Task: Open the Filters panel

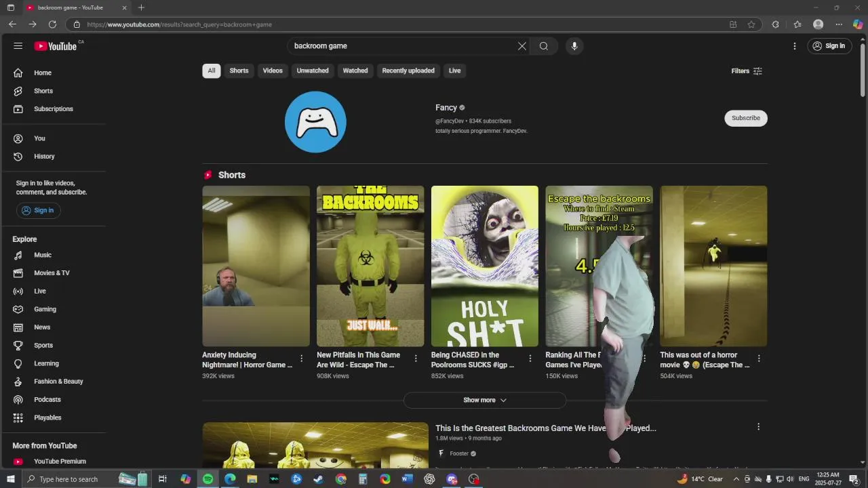Action: [x=747, y=71]
